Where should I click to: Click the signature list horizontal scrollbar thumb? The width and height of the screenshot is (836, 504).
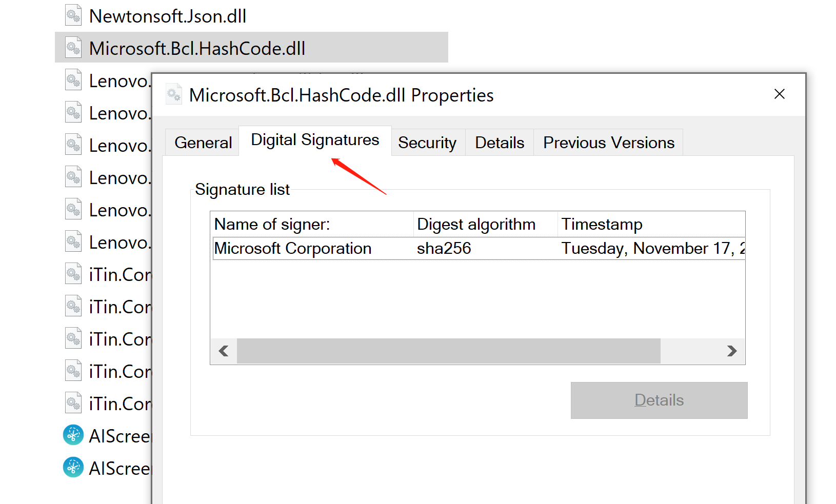[448, 351]
